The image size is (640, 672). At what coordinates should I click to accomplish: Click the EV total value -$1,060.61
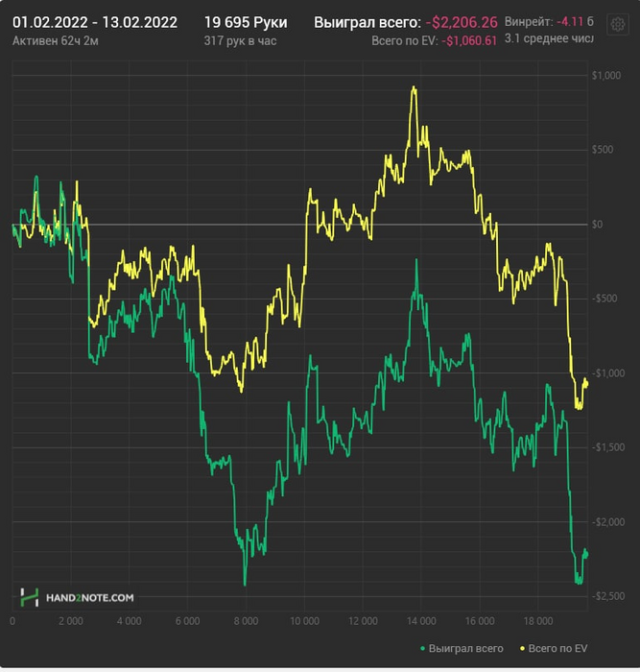pyautogui.click(x=469, y=40)
